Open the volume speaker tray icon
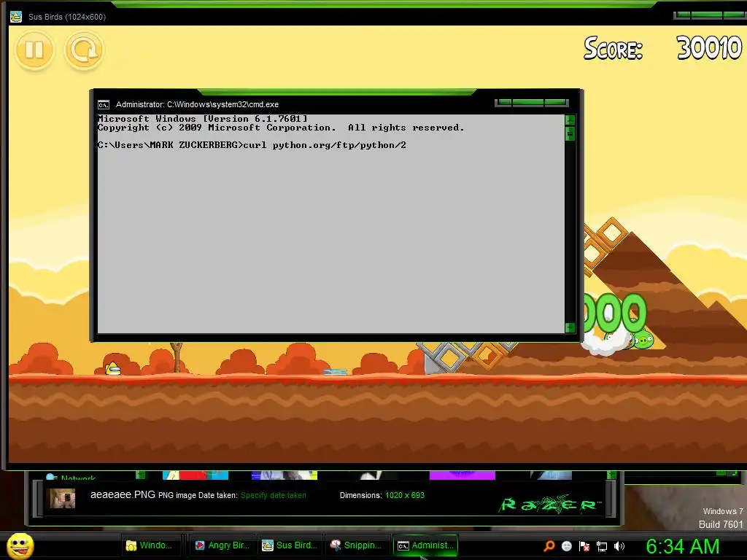The width and height of the screenshot is (747, 560). pos(619,546)
